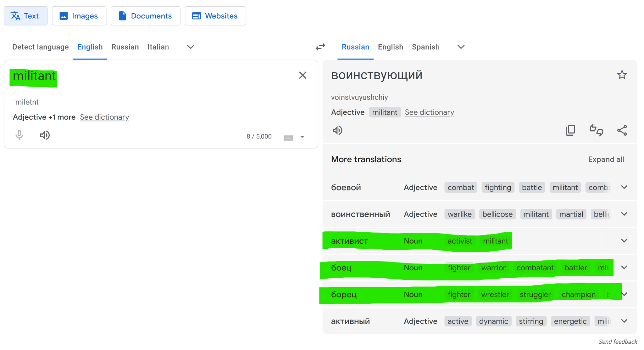Save translation with the star icon

[622, 75]
